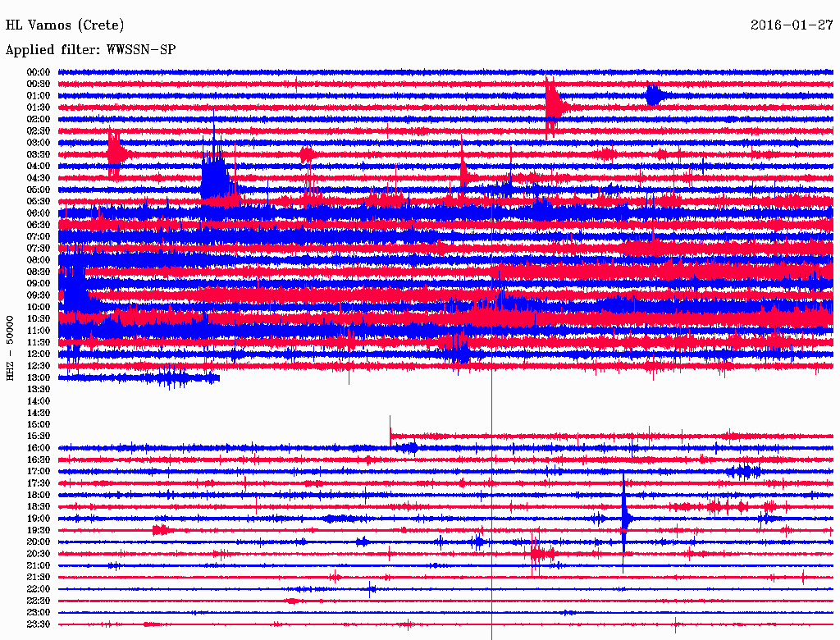
Task: Click the '02:30' time label
Action: tap(39, 131)
